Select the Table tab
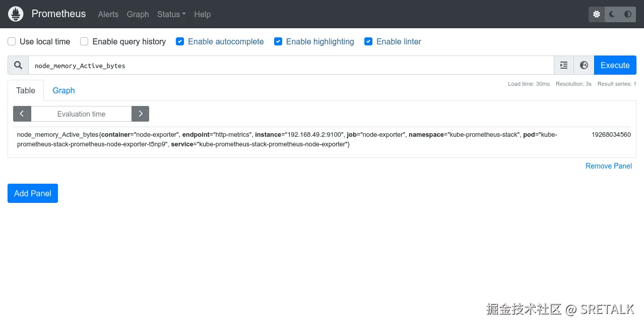This screenshot has height=326, width=644. (26, 90)
